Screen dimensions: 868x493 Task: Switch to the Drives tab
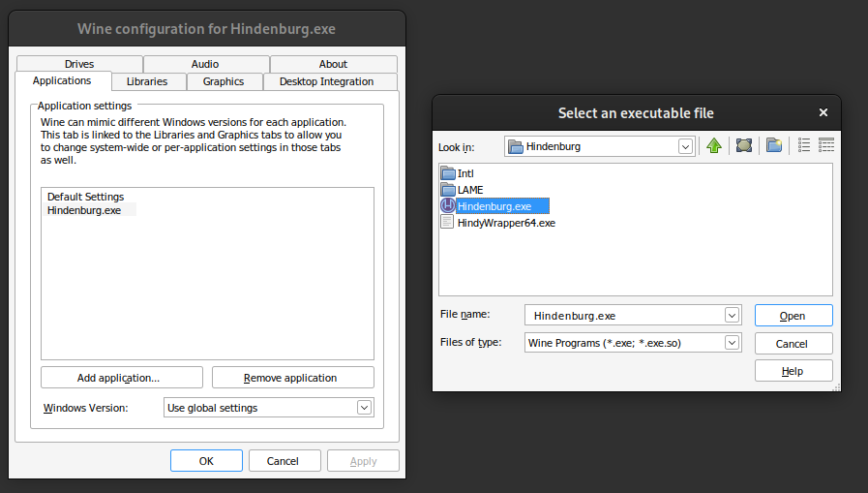pyautogui.click(x=79, y=64)
